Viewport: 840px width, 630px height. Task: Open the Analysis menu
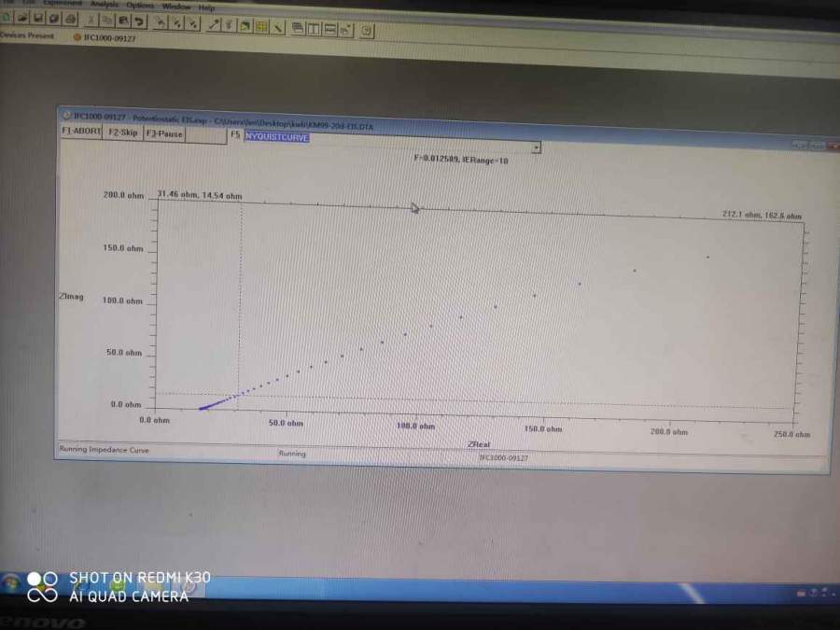pyautogui.click(x=104, y=4)
